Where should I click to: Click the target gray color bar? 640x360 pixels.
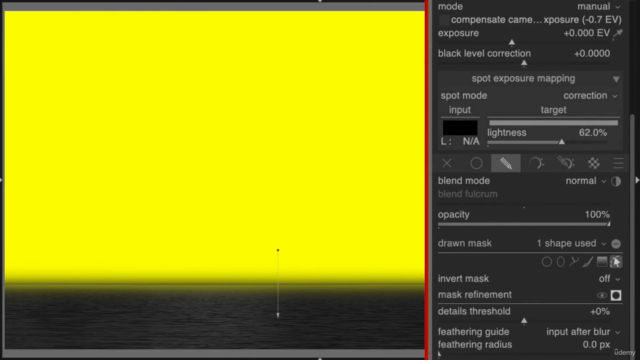553,123
